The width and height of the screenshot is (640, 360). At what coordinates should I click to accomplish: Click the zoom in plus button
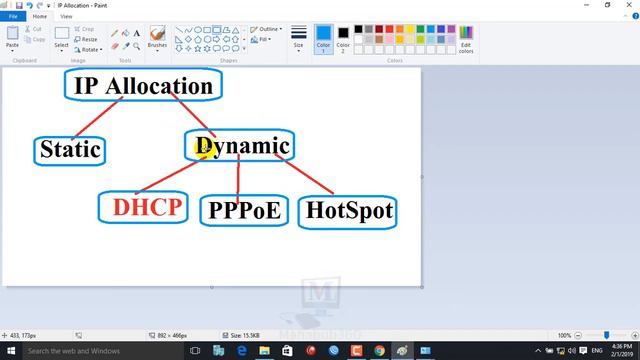click(x=635, y=336)
